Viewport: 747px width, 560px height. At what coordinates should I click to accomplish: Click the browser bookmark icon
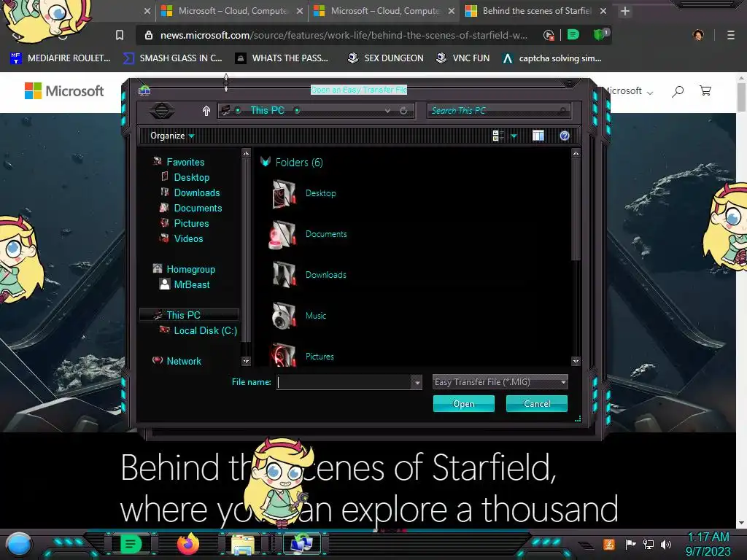coord(120,35)
